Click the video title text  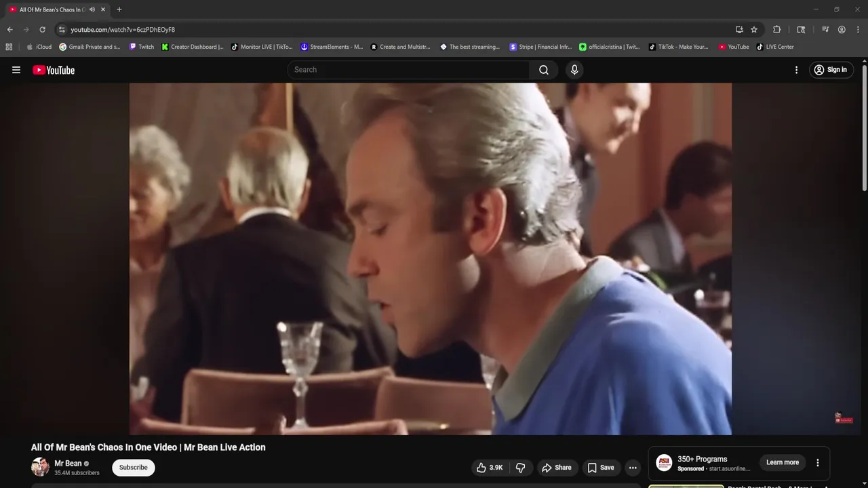pos(148,447)
